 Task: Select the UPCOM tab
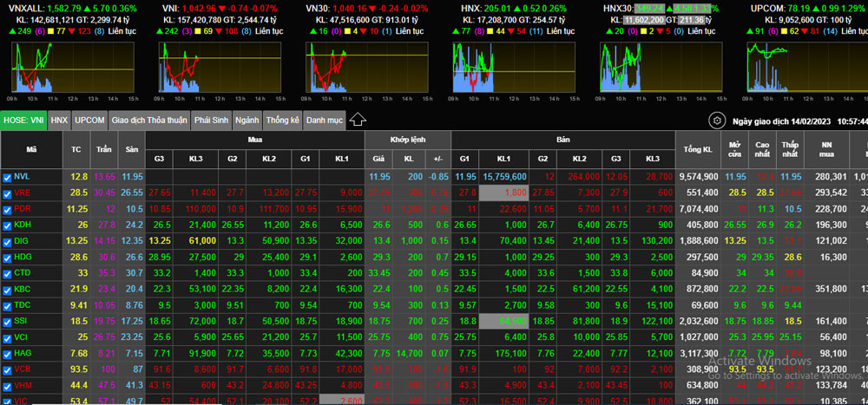click(89, 120)
